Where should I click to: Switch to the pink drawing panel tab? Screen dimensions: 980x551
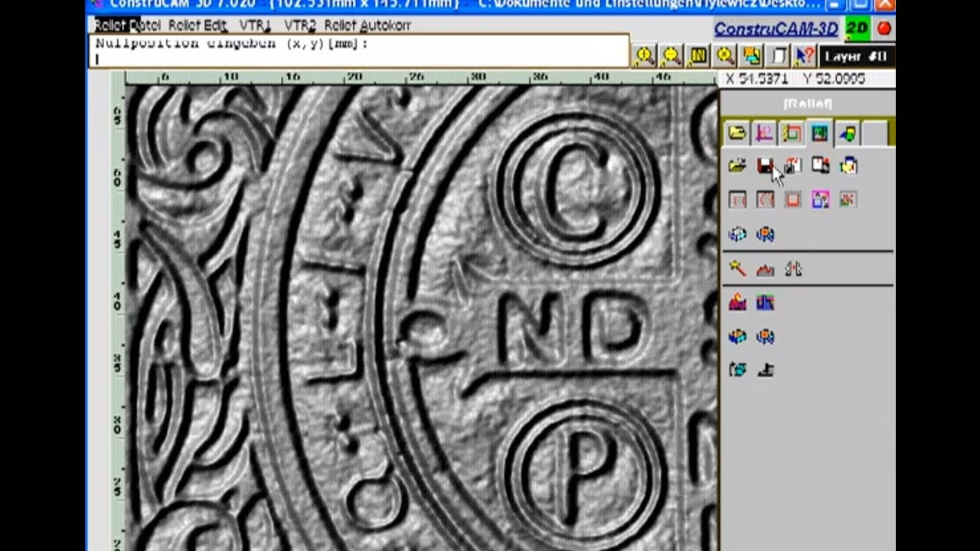point(764,133)
